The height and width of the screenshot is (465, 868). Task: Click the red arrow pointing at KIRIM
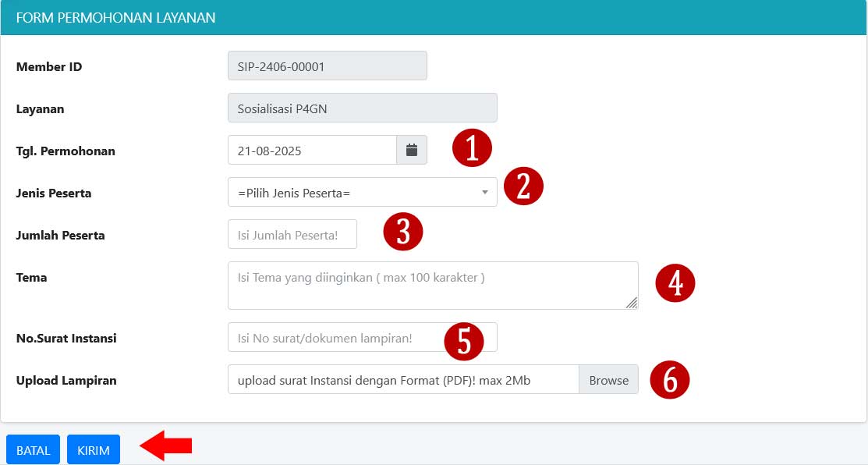(x=166, y=445)
